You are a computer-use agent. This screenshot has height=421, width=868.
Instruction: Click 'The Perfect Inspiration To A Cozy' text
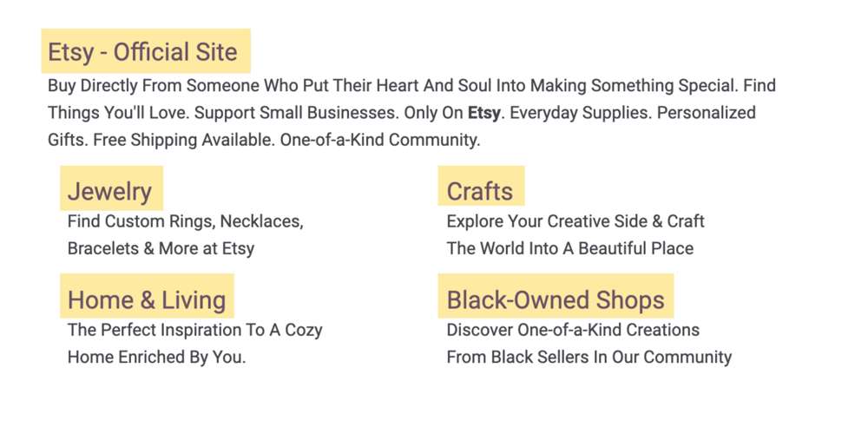tap(194, 330)
